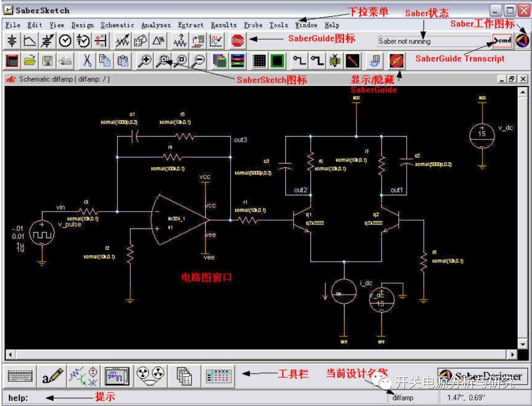Click the text pencil annotation tool icon
This screenshot has width=532, height=406.
tap(53, 376)
